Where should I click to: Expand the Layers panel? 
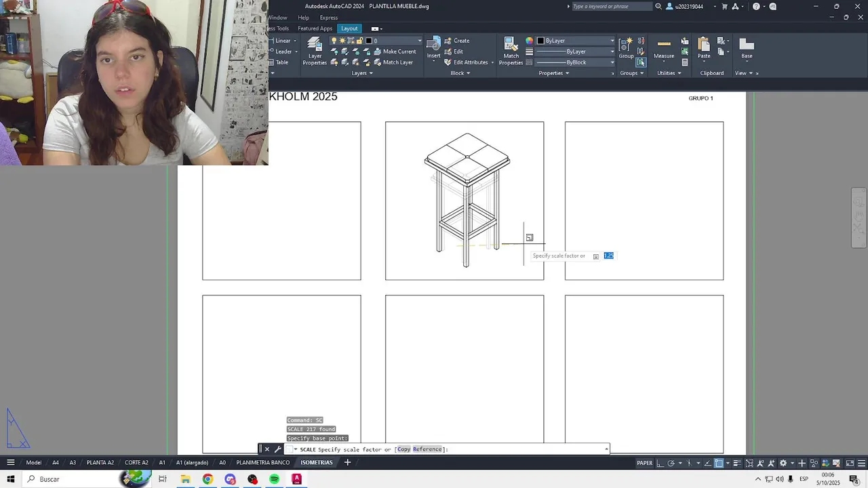coord(362,73)
